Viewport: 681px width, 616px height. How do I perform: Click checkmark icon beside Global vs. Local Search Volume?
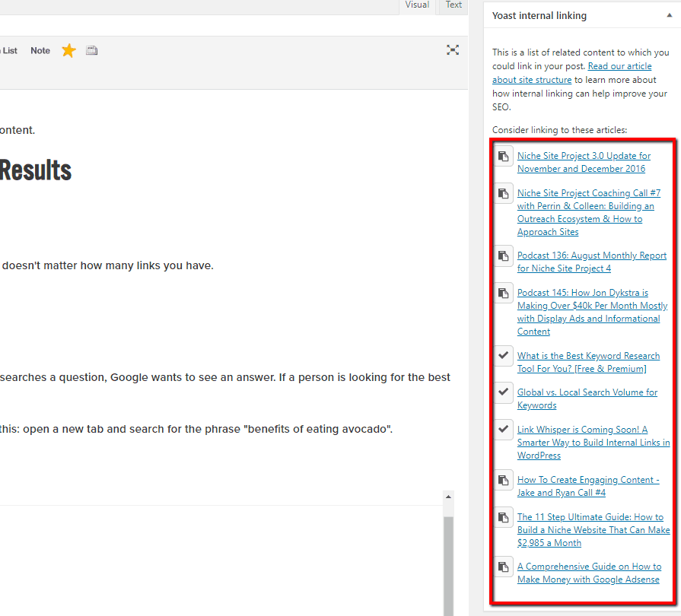[x=504, y=392]
